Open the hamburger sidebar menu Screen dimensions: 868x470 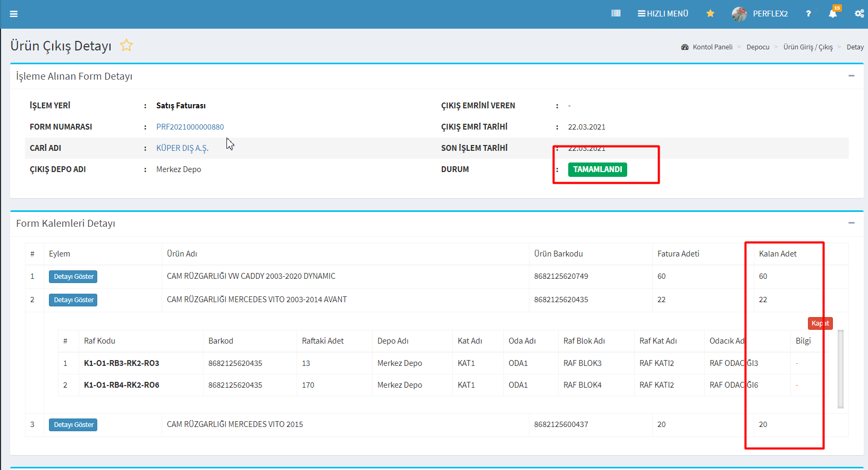coord(14,14)
